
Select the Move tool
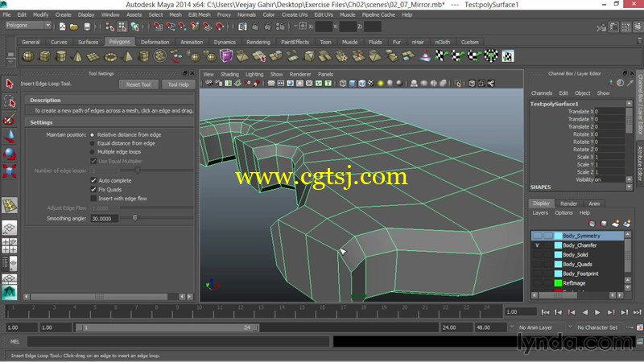(10, 137)
